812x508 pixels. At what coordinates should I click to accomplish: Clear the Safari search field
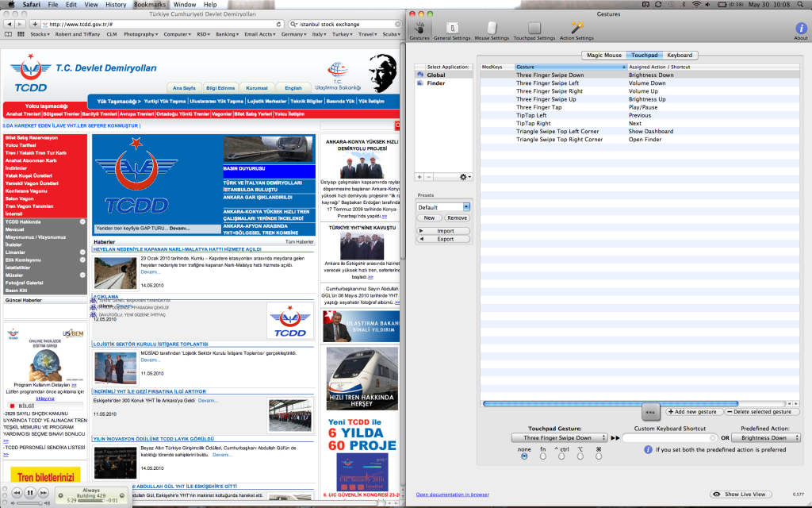397,24
